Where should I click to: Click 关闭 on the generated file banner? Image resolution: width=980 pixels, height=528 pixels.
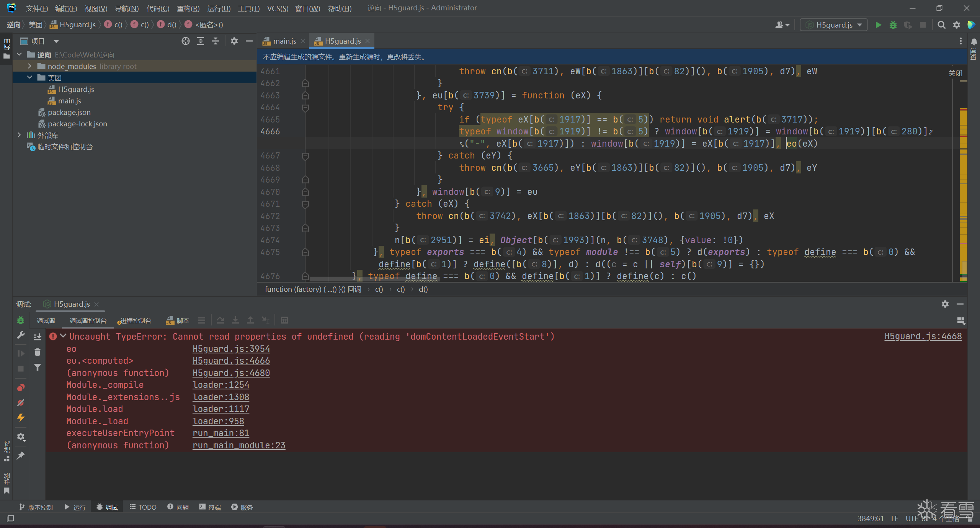[955, 73]
